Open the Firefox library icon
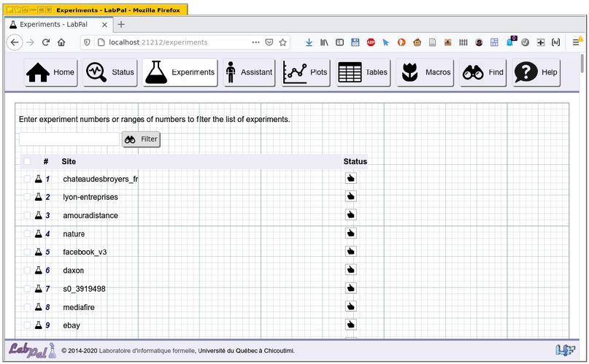 tap(324, 42)
